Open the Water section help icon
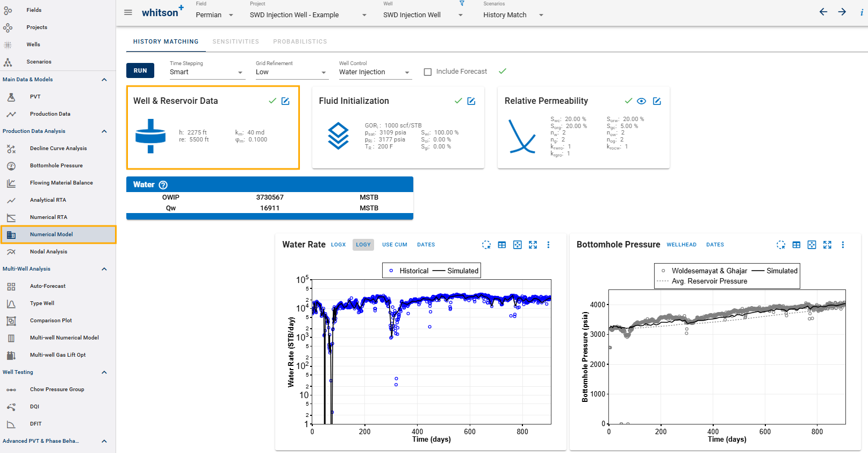Viewport: 868px width, 453px height. pos(163,185)
